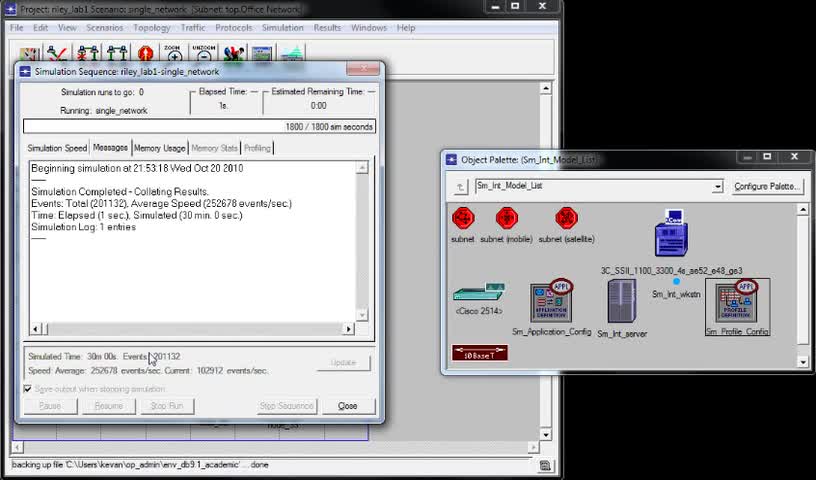
Task: Click the Unzoom (-) toolbar icon
Action: point(203,53)
